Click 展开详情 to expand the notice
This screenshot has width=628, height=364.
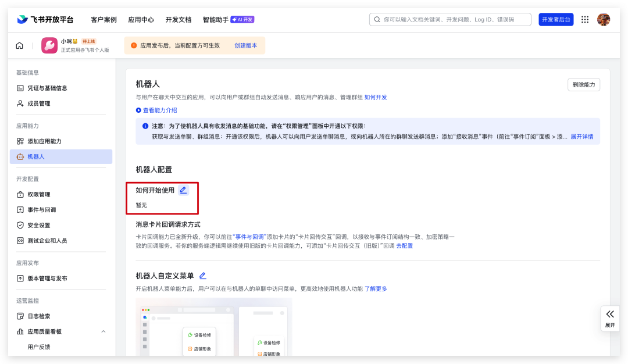[581, 137]
